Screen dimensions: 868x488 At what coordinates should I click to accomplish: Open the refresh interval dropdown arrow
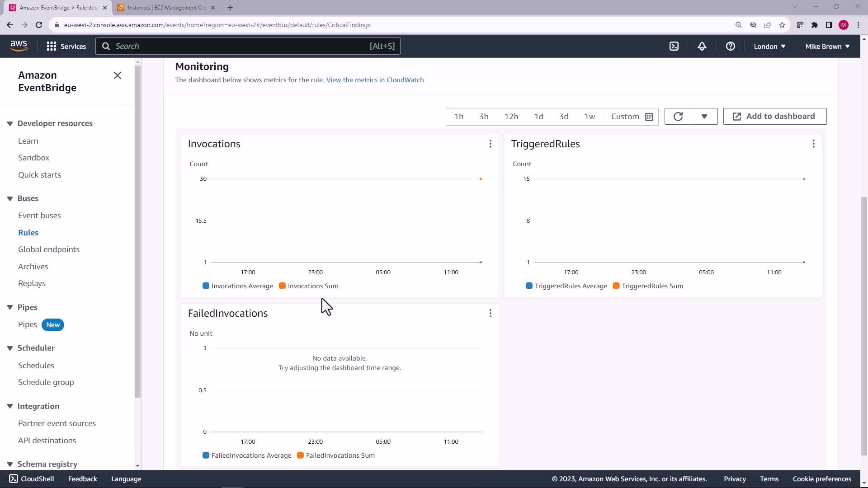point(704,117)
